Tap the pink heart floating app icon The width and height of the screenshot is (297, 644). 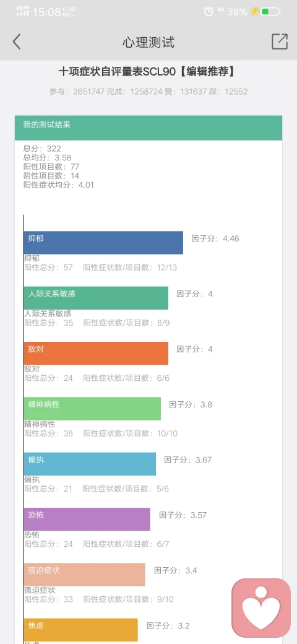pyautogui.click(x=261, y=608)
